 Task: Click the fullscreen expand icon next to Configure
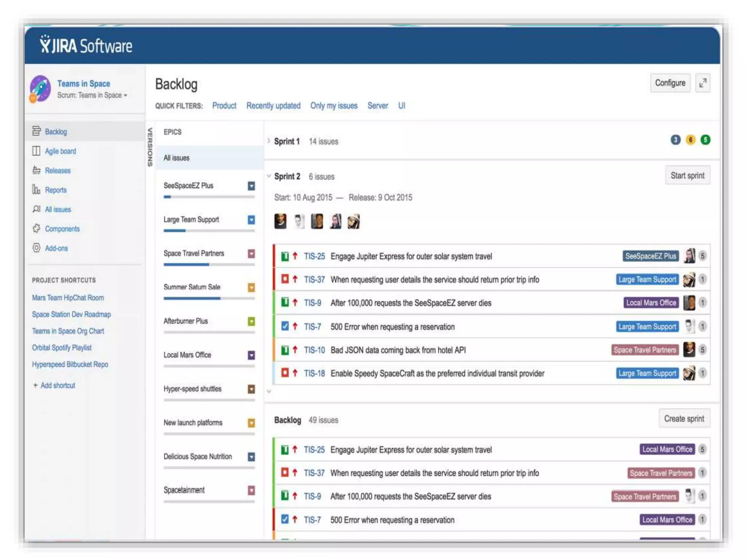coord(703,83)
